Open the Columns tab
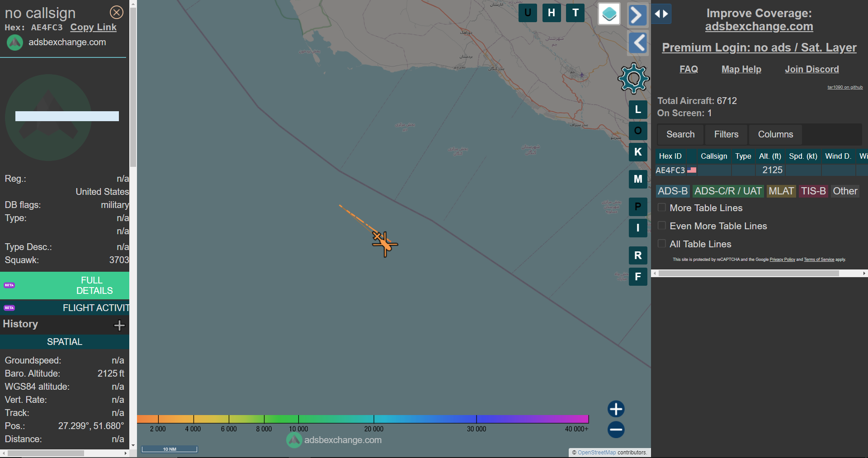Screen dimensions: 868x458 pos(775,134)
